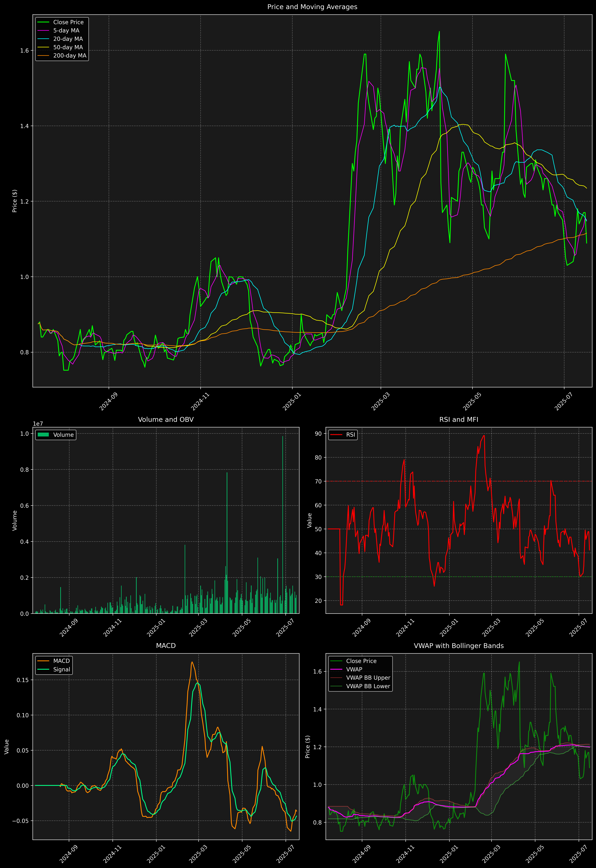596x868 pixels.
Task: Click the 'VWAP with Bollinger Bands' chart title
Action: click(x=459, y=646)
